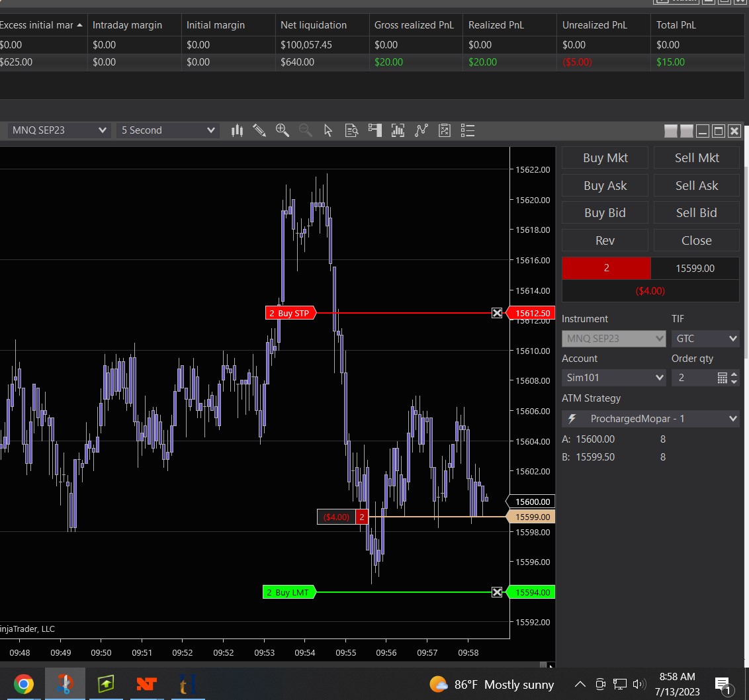Screen dimensions: 749x700
Task: Toggle the Chart Trader panel icon
Action: tap(375, 130)
